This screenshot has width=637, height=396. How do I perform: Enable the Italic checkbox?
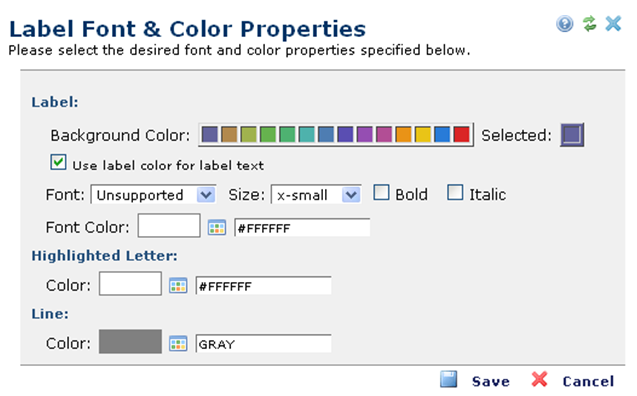point(455,193)
